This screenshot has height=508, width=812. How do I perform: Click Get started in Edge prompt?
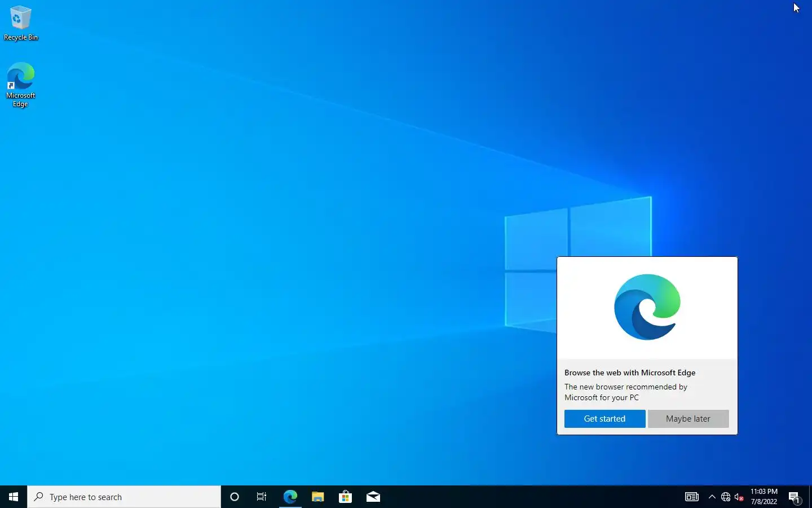[604, 419]
